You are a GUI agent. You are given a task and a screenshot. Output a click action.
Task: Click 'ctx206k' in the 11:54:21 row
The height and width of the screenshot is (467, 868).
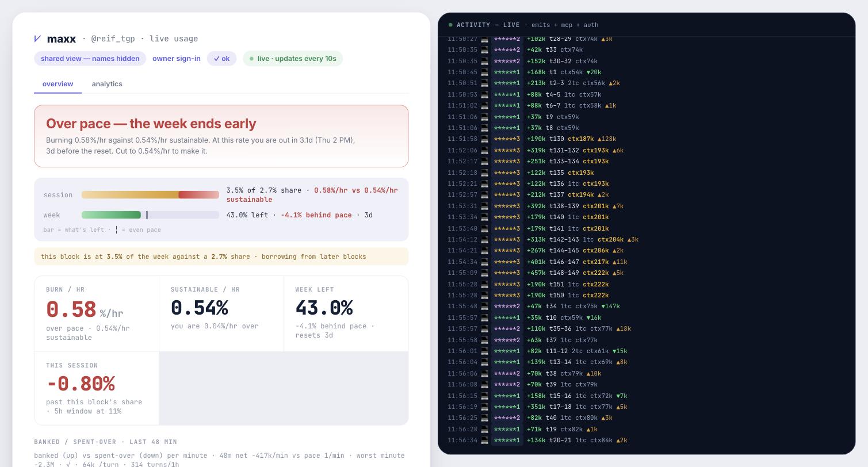click(596, 251)
